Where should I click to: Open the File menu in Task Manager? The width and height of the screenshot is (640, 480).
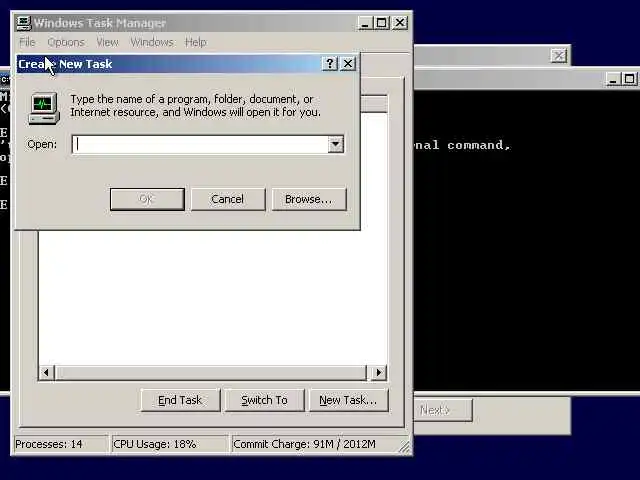27,42
